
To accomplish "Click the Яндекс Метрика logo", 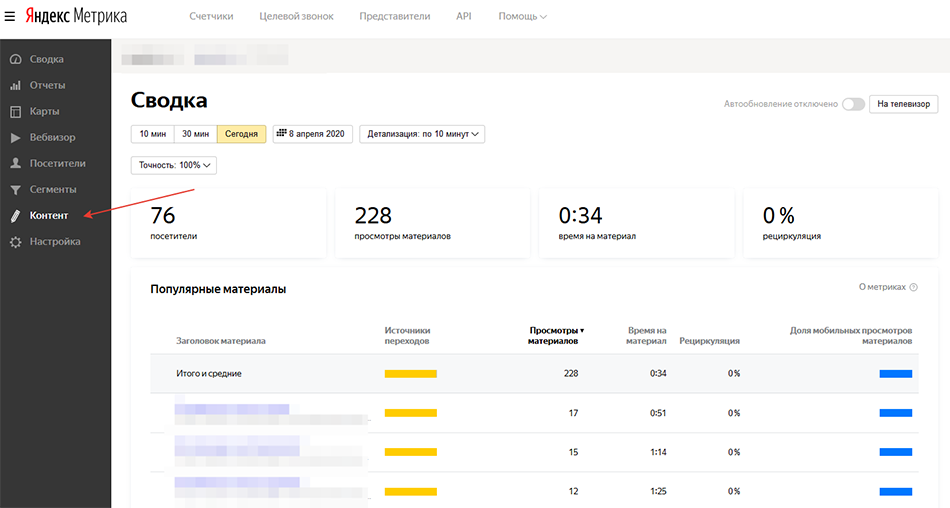I will (x=76, y=16).
